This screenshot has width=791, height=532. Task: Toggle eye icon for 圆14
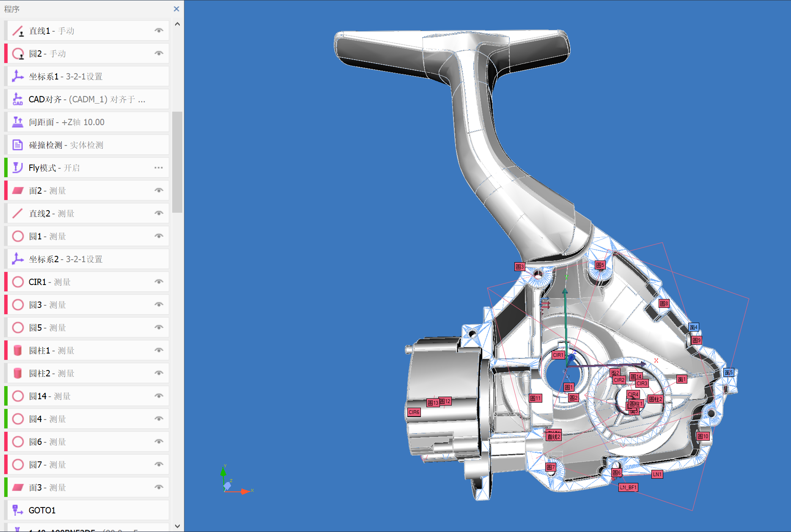pyautogui.click(x=159, y=396)
